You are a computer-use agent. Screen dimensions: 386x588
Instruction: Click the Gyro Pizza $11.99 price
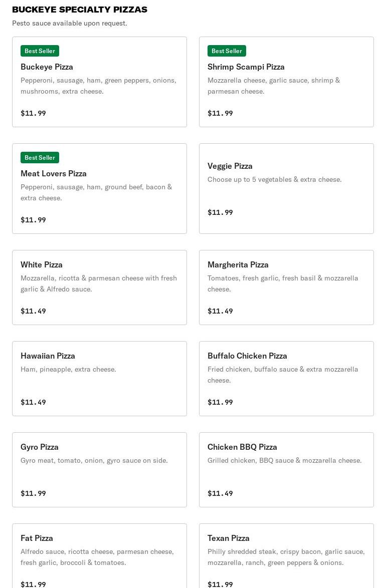33,493
